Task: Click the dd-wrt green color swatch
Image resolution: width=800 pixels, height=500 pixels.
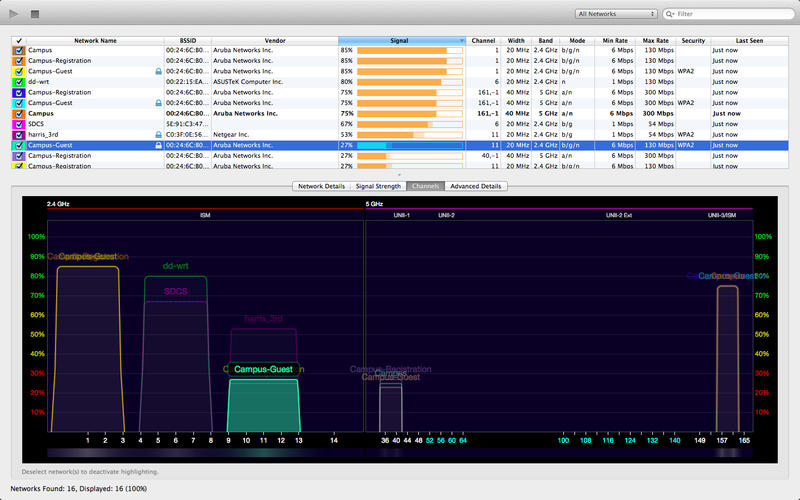Action: (18, 82)
